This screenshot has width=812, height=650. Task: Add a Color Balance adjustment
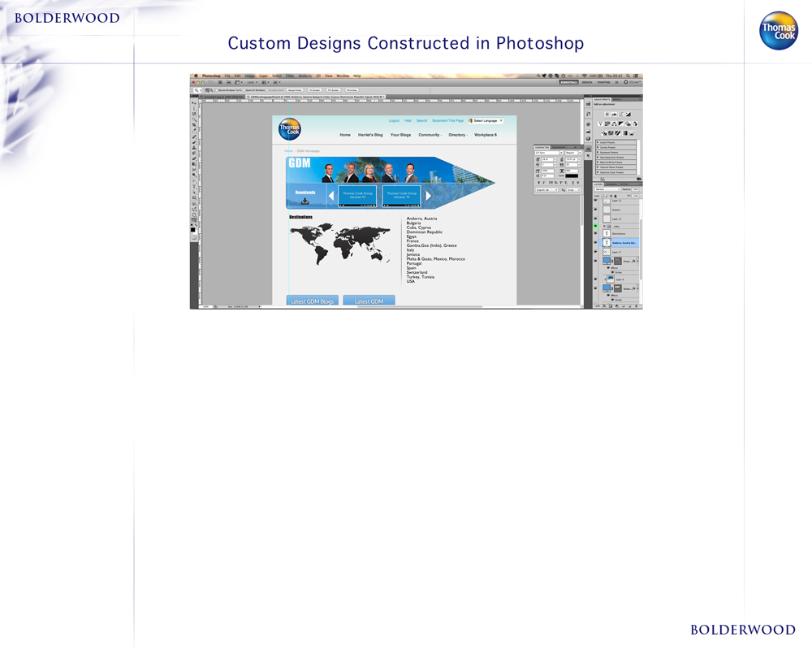tap(614, 123)
